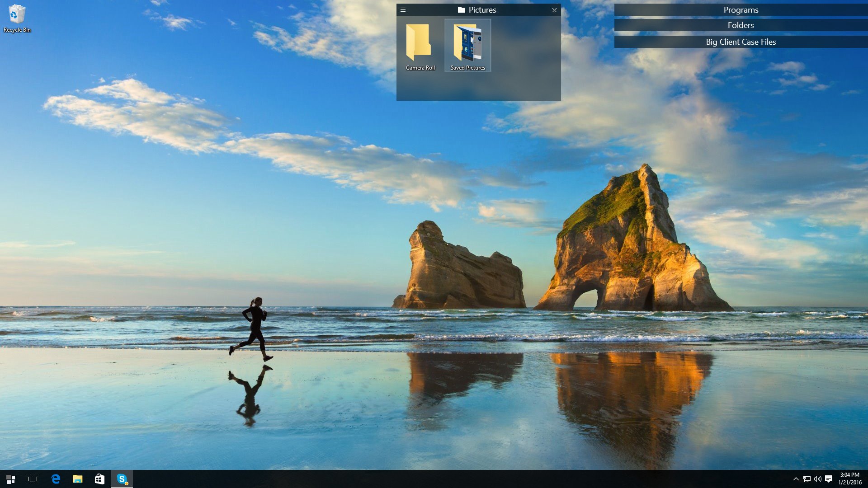Show hidden tray icons with the chevron
The image size is (868, 488).
tap(796, 479)
